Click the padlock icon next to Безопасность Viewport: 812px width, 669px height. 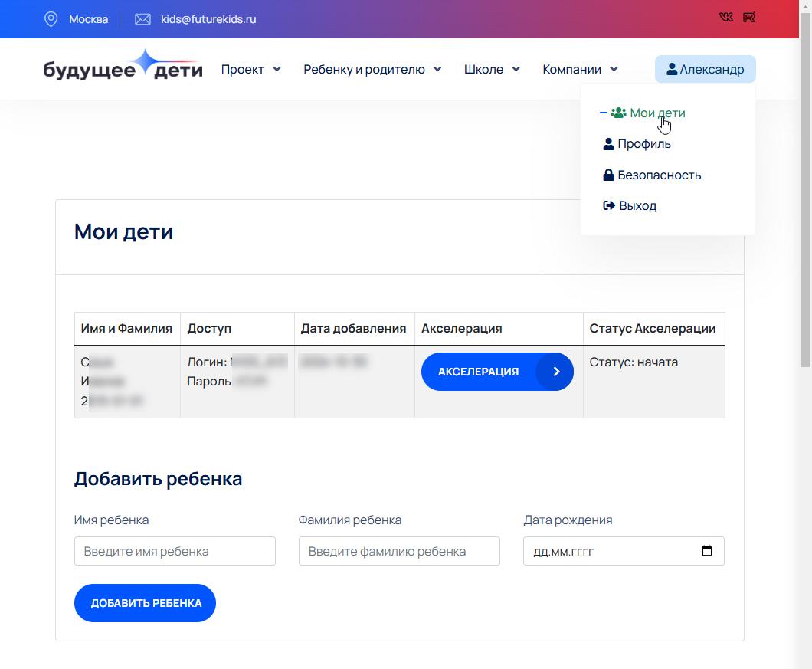608,175
